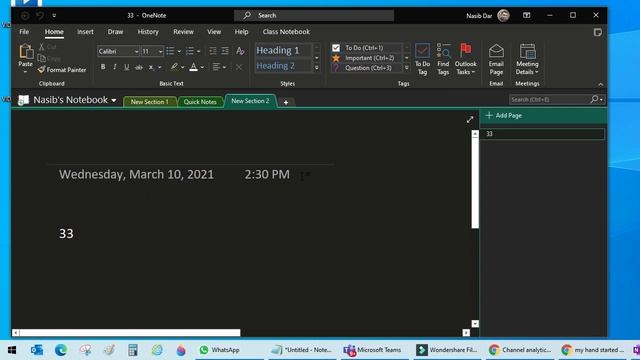Toggle Bold formatting
Viewport: 640px width, 360px height.
[x=103, y=67]
